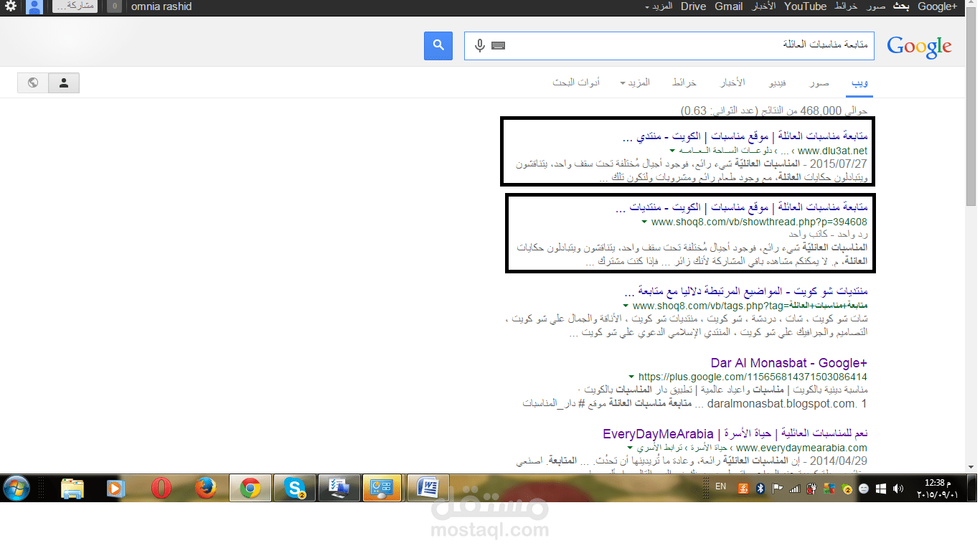Screen dimensions: 980x551
Task: Open YouTube in the top bar
Action: 805,6
